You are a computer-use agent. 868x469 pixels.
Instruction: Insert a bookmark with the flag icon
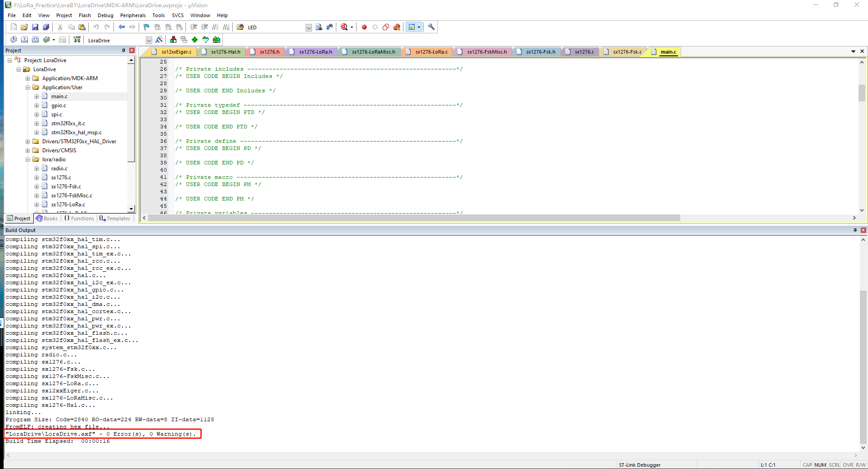146,27
